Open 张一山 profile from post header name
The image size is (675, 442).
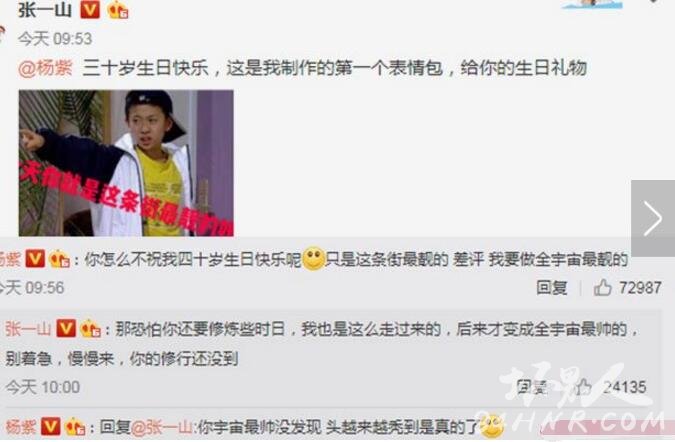pos(45,9)
